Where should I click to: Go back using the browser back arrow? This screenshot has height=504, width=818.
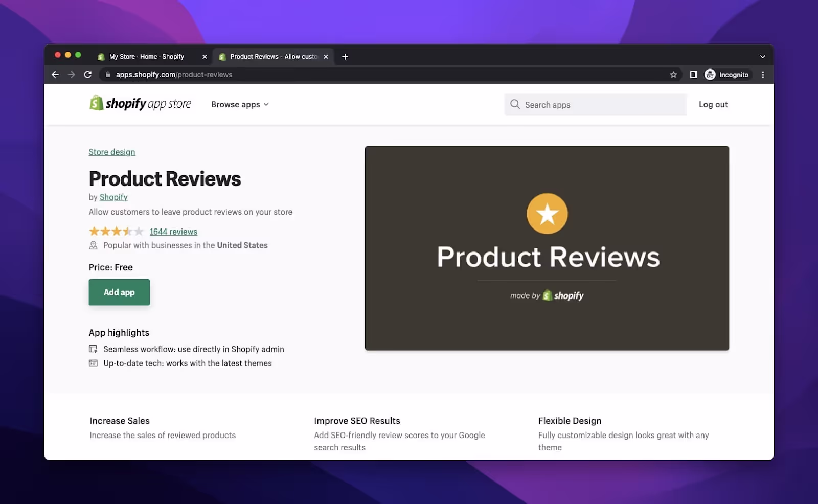[x=55, y=75]
